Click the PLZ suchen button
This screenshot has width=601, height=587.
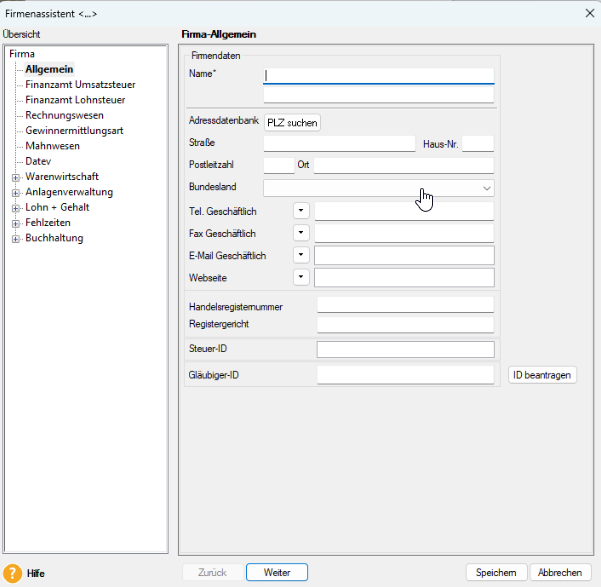click(x=292, y=123)
